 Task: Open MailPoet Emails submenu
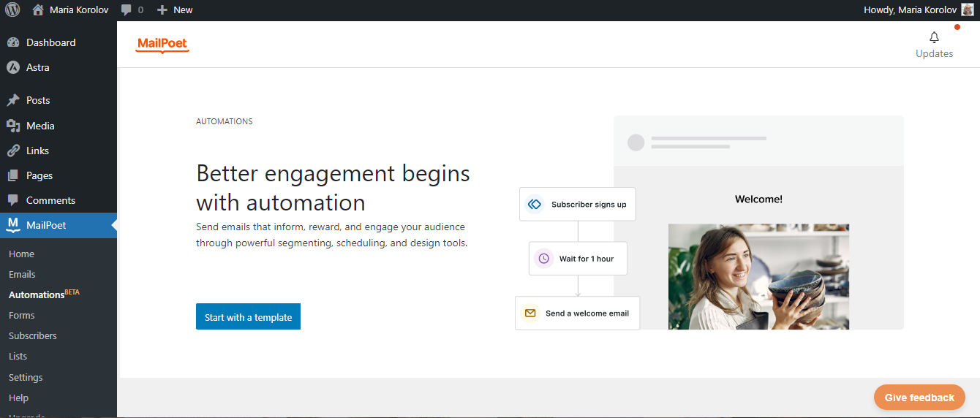coord(22,274)
